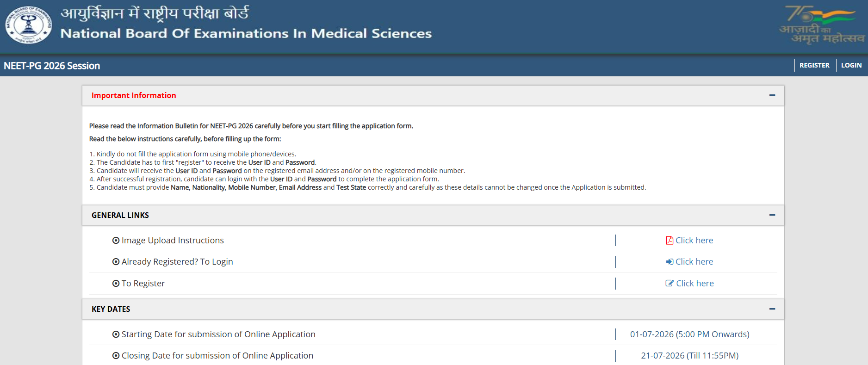868x365 pixels.
Task: Click the Azadi Ka Amrit Mahotsav logo
Action: point(822,25)
